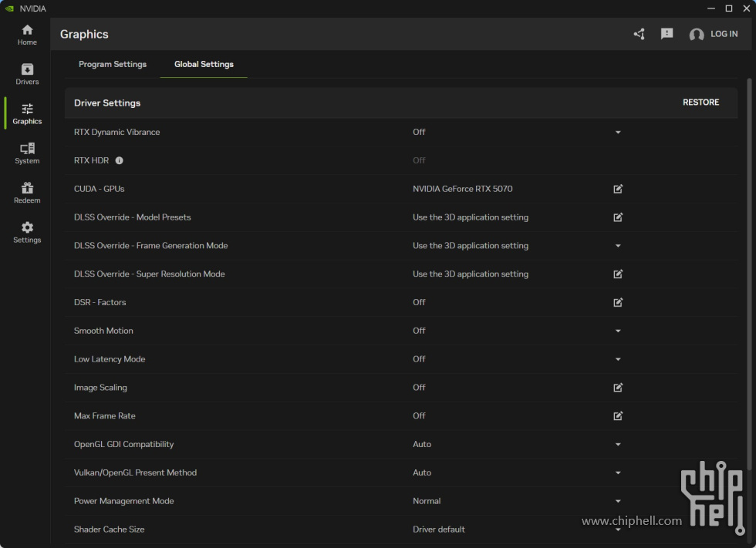Open the feedback icon in the header

pyautogui.click(x=667, y=34)
